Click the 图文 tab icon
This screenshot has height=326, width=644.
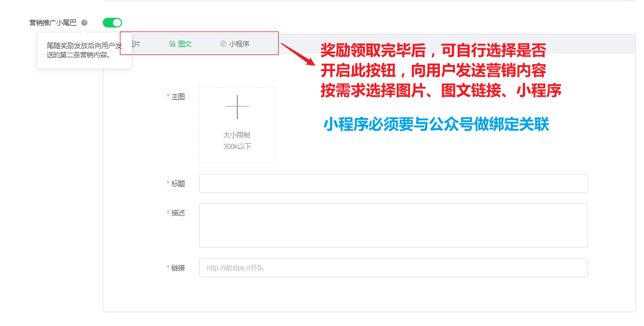point(172,44)
